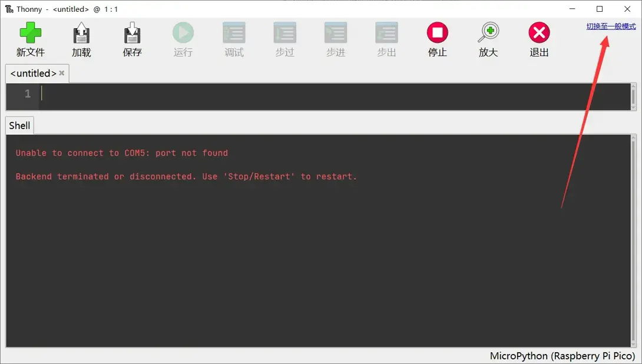This screenshot has width=642, height=364.
Task: Click the 切换至一般模式 link
Action: point(611,27)
